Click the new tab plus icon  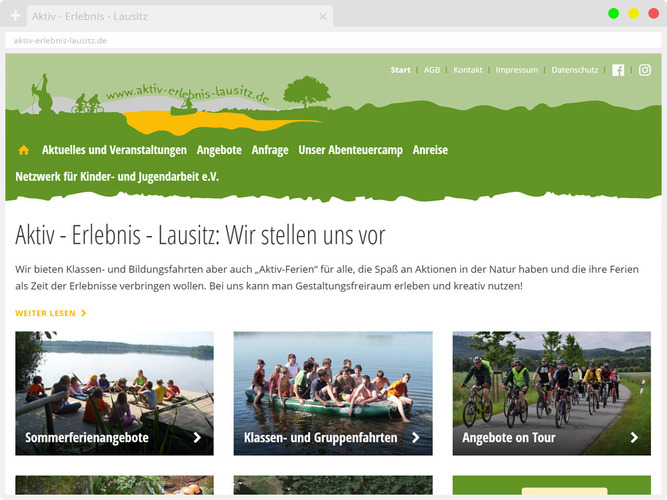15,16
